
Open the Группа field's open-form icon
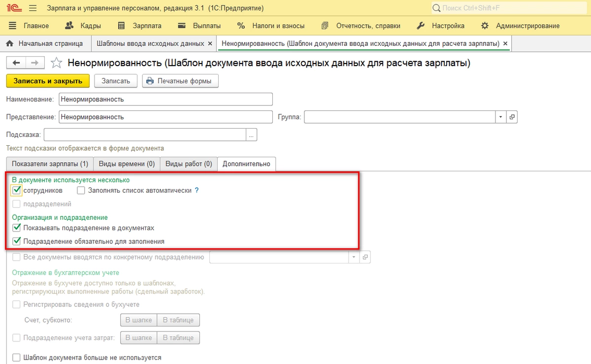(x=512, y=117)
